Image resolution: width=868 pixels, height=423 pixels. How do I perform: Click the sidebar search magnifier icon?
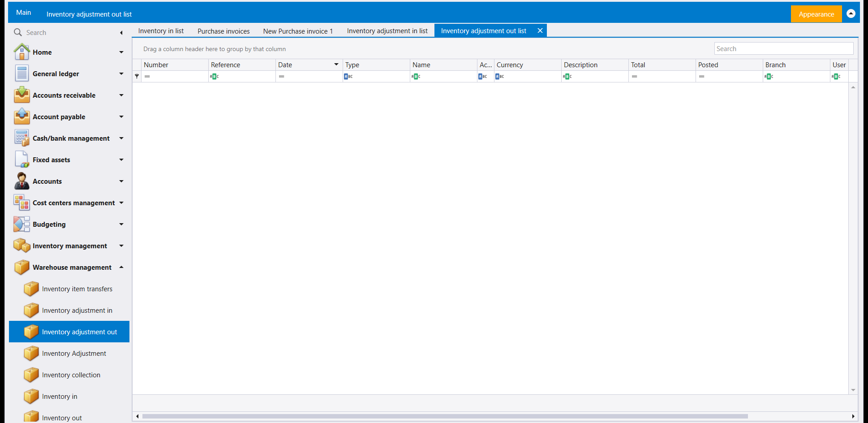18,32
